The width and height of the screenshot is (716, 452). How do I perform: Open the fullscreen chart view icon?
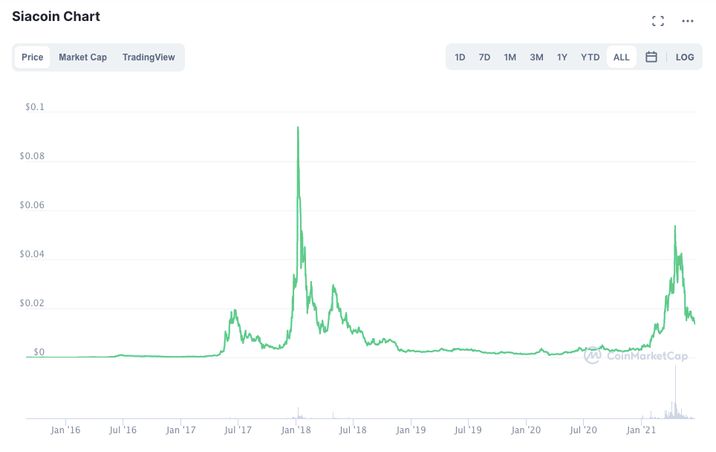[658, 21]
